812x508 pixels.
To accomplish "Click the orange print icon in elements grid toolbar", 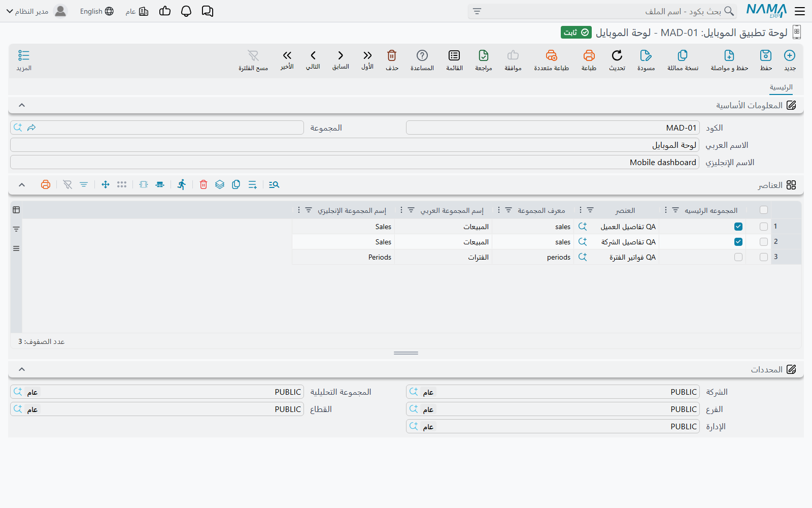I will tap(46, 184).
